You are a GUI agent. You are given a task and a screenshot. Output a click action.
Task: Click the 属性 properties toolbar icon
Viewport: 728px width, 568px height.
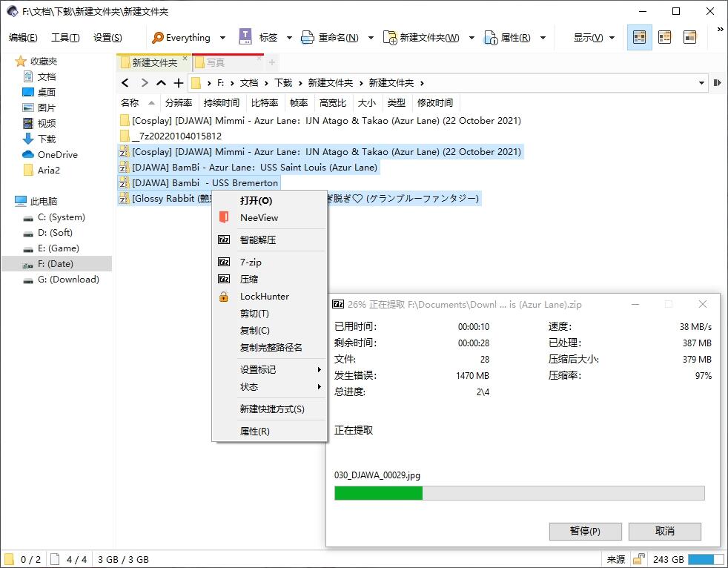click(x=491, y=38)
